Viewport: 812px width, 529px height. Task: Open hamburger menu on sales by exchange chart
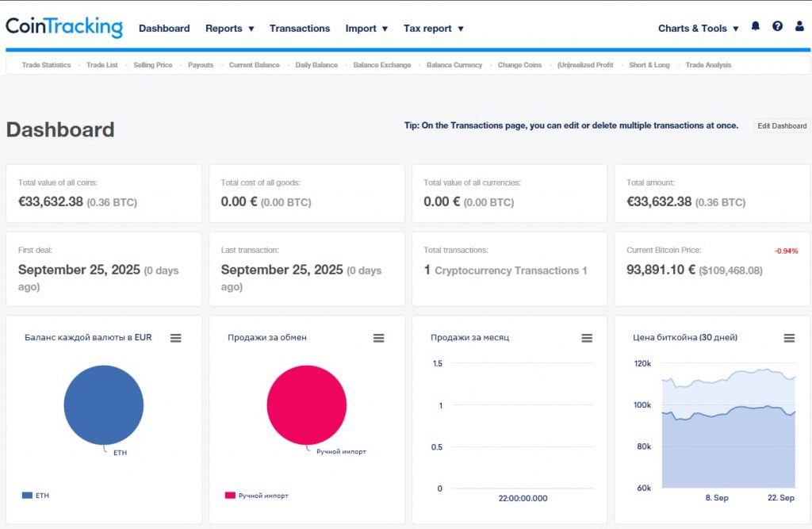click(x=379, y=338)
